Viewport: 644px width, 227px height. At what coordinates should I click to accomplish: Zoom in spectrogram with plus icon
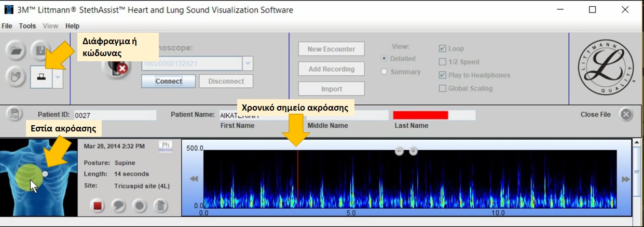coord(414,151)
